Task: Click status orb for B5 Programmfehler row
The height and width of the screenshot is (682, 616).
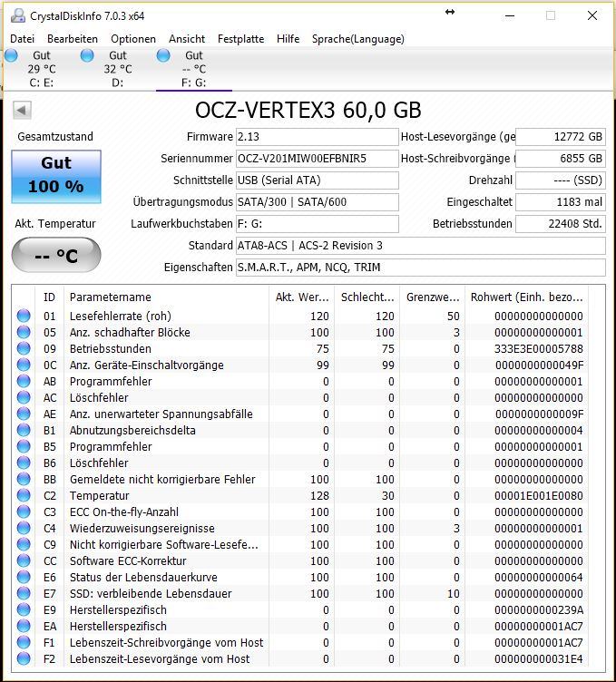Action: [x=24, y=446]
